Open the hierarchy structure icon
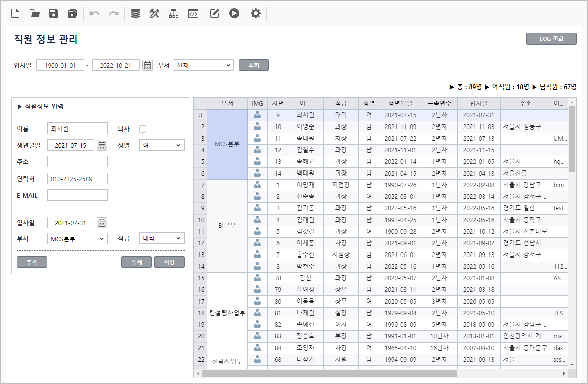588x384 pixels. (174, 14)
